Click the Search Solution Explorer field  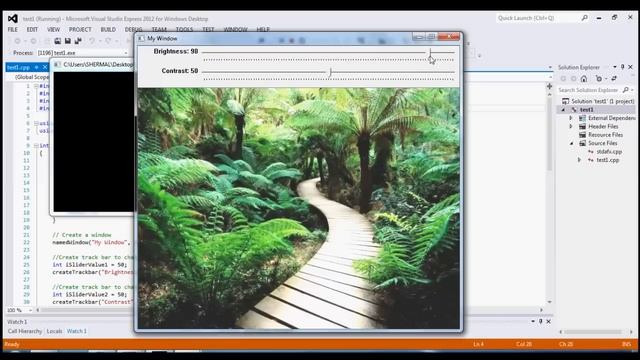pyautogui.click(x=589, y=90)
